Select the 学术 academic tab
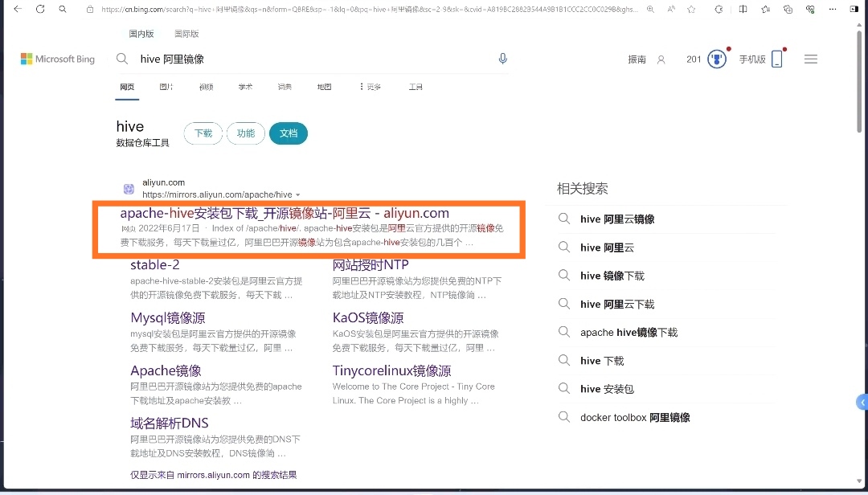This screenshot has height=495, width=868. [245, 86]
